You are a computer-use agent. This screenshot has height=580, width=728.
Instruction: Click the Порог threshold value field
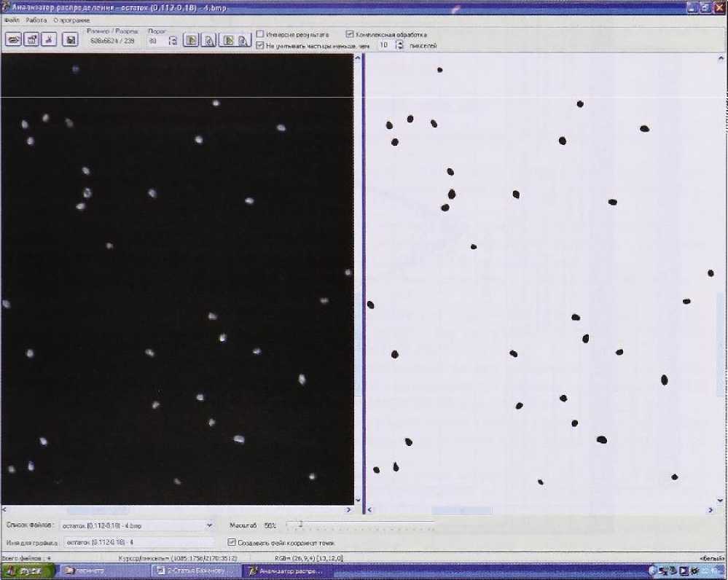point(157,42)
